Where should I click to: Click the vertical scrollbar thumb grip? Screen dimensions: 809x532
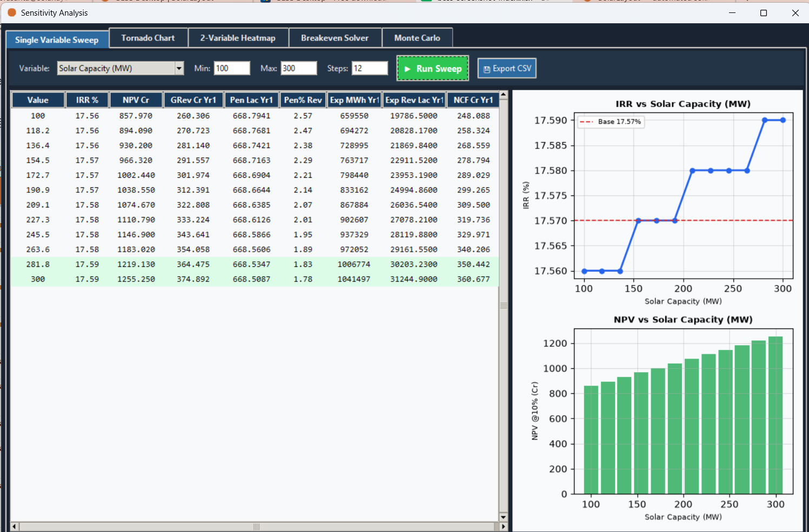pyautogui.click(x=504, y=306)
